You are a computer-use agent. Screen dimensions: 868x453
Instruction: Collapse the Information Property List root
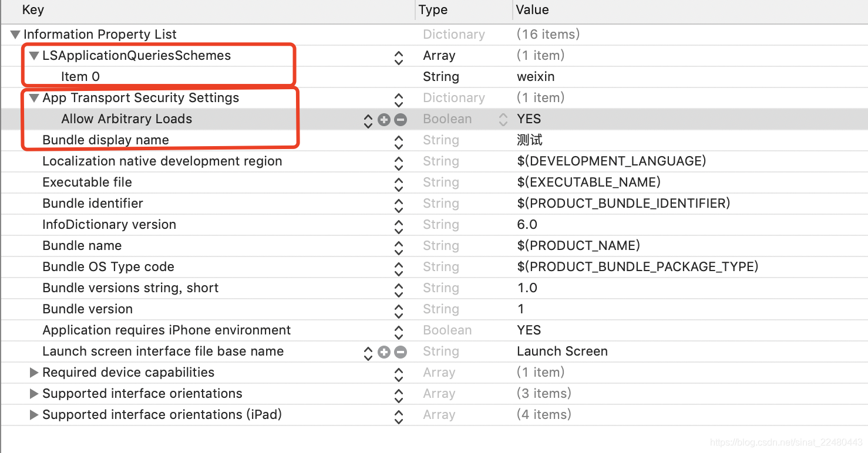pyautogui.click(x=15, y=35)
